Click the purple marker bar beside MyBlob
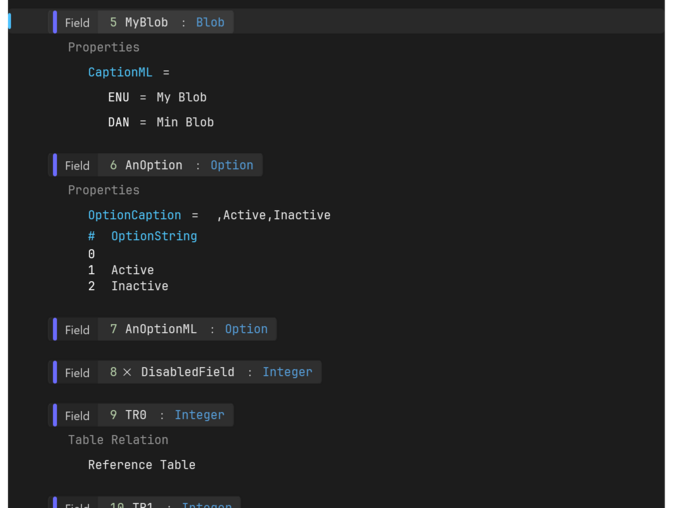The height and width of the screenshot is (508, 673). click(x=55, y=22)
